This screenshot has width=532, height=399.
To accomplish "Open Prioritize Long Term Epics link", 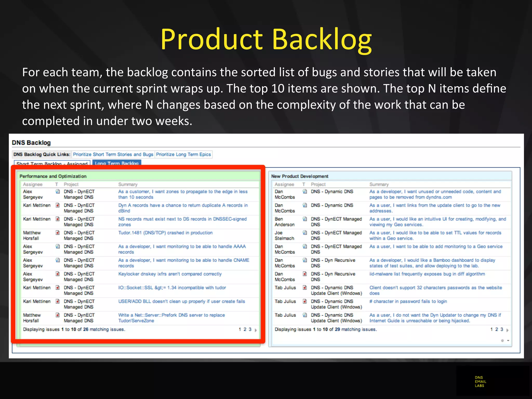I will (183, 155).
